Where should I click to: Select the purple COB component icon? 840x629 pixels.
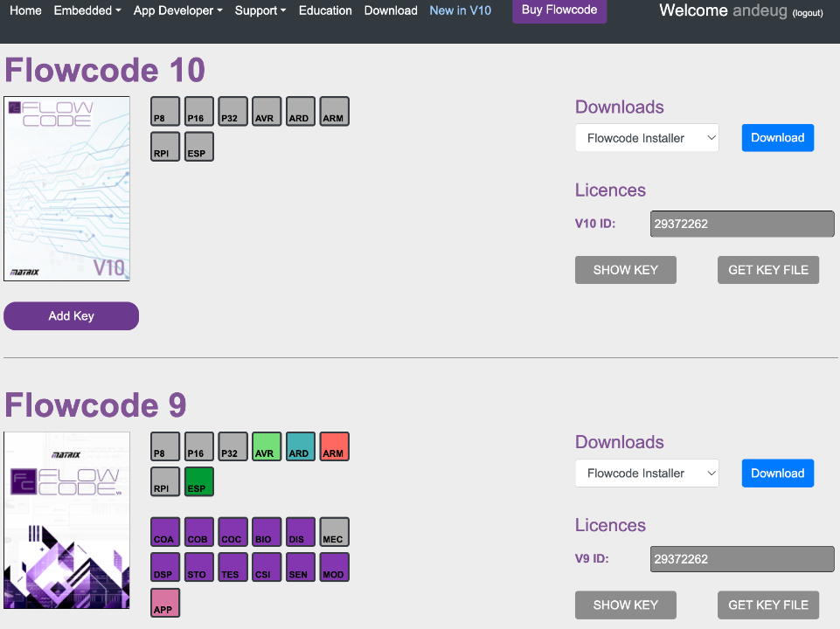click(198, 532)
